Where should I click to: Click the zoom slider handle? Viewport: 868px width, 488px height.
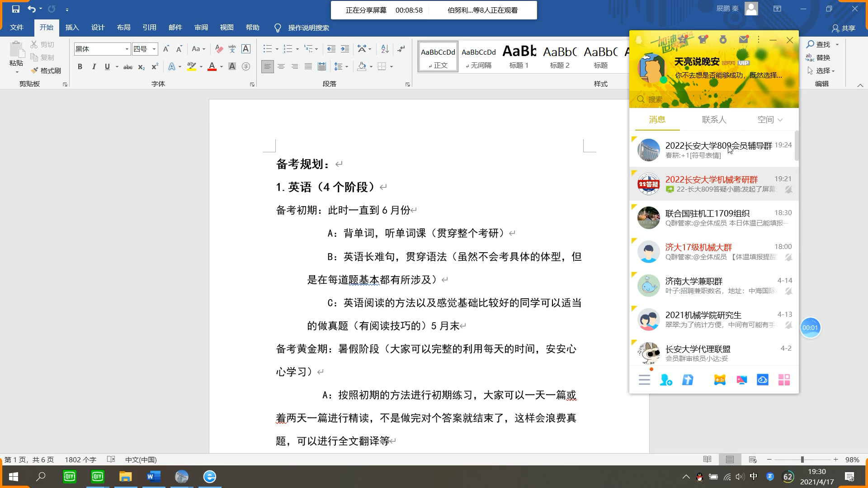pos(802,460)
